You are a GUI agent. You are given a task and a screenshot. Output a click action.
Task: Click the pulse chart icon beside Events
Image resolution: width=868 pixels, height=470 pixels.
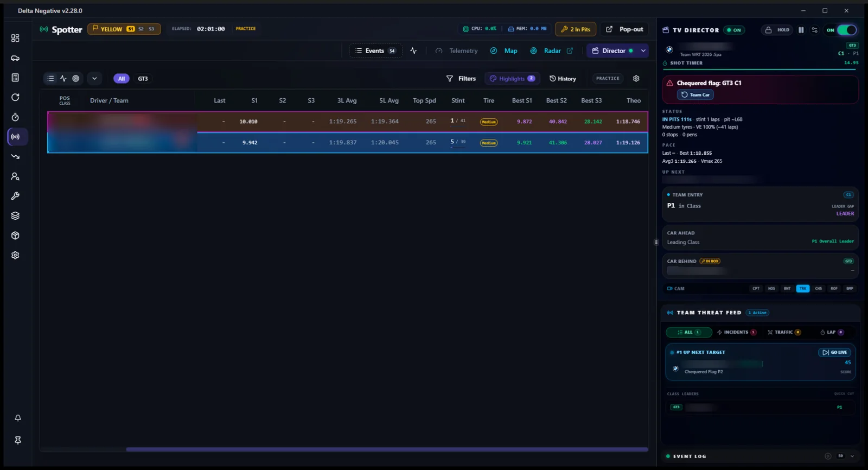pos(413,50)
